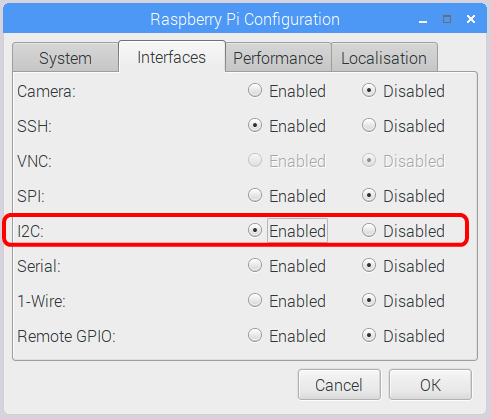Viewport: 491px width, 419px height.
Task: Switch to the System tab
Action: 65,58
